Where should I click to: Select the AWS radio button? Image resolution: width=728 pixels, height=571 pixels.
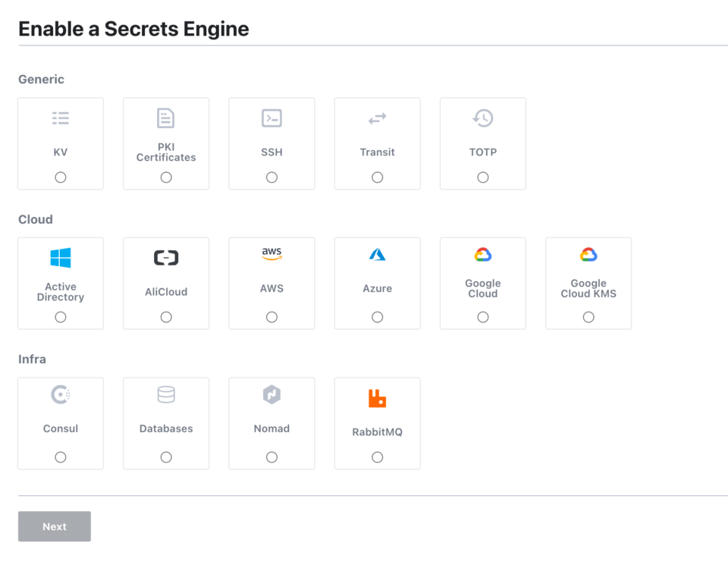pyautogui.click(x=271, y=317)
